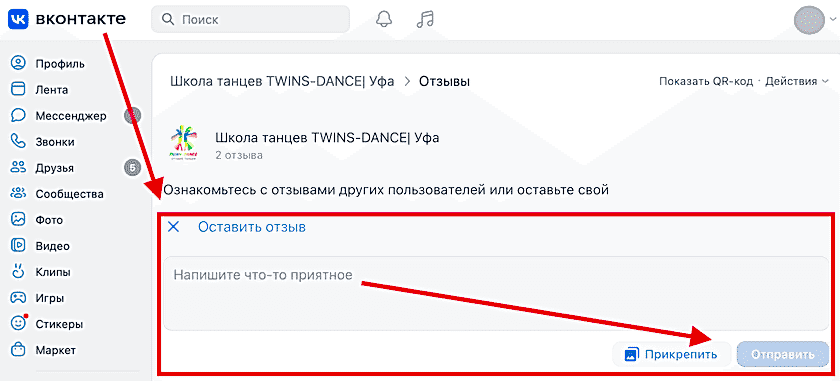Open Мессенджер in the sidebar
This screenshot has height=381, width=840.
(x=71, y=116)
